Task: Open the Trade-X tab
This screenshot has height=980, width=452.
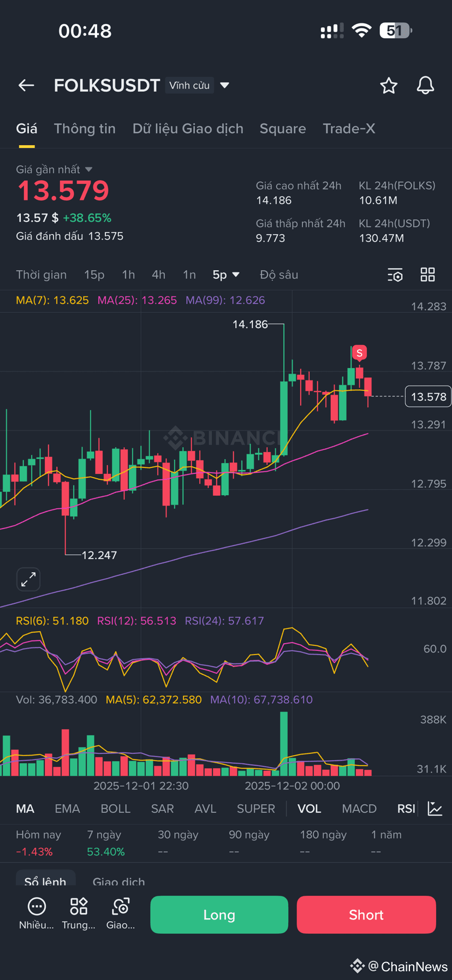Action: pyautogui.click(x=349, y=129)
